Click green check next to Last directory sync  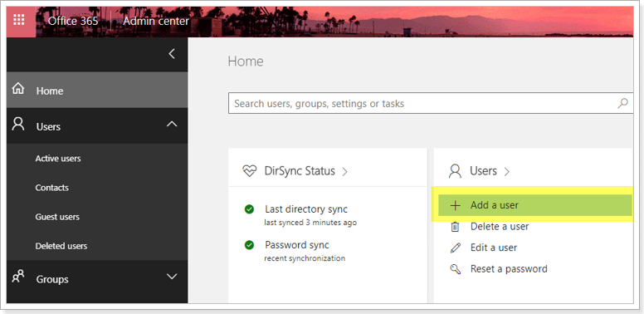249,209
